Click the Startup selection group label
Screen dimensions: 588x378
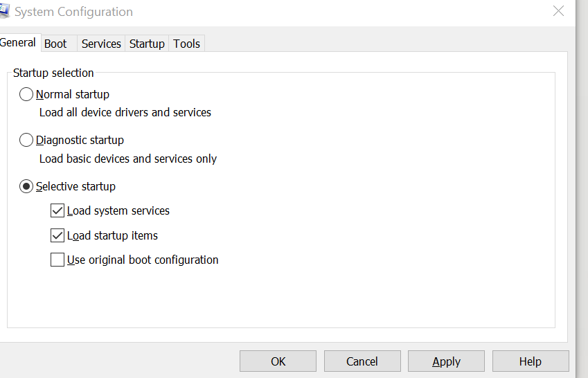(53, 73)
